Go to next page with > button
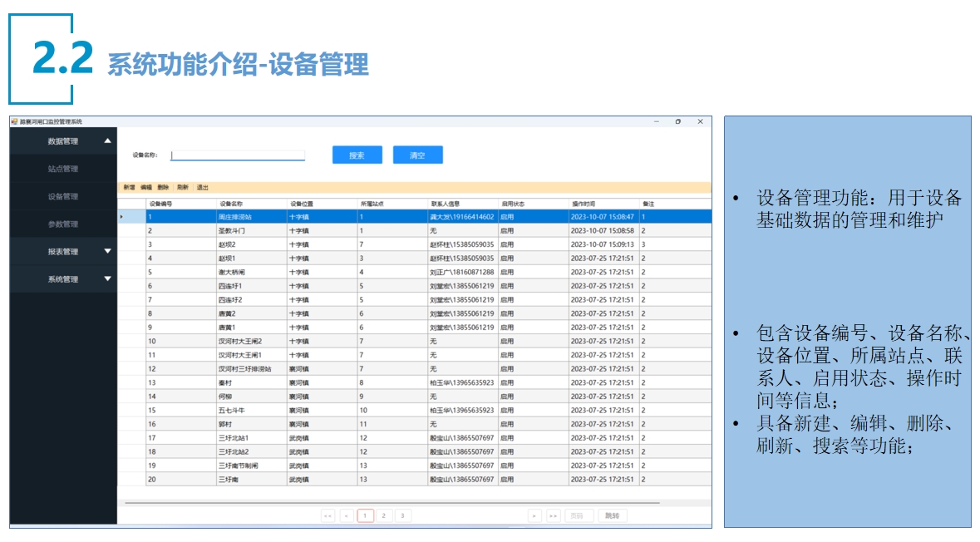The image size is (980, 542). (535, 515)
